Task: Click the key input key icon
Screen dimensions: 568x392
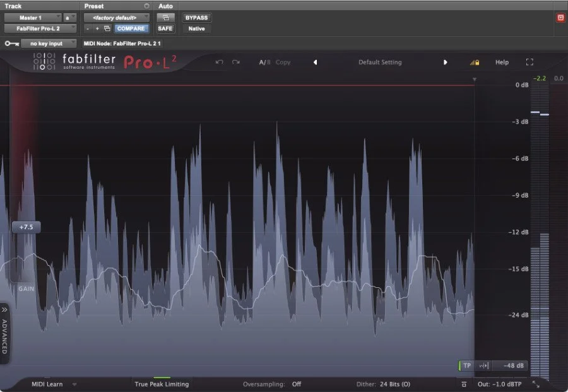Action: pyautogui.click(x=11, y=44)
